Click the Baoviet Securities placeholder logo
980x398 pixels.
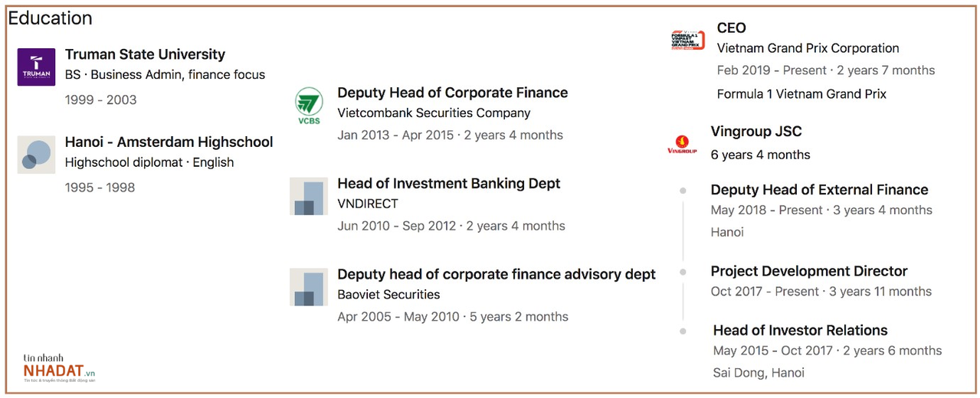(x=309, y=287)
